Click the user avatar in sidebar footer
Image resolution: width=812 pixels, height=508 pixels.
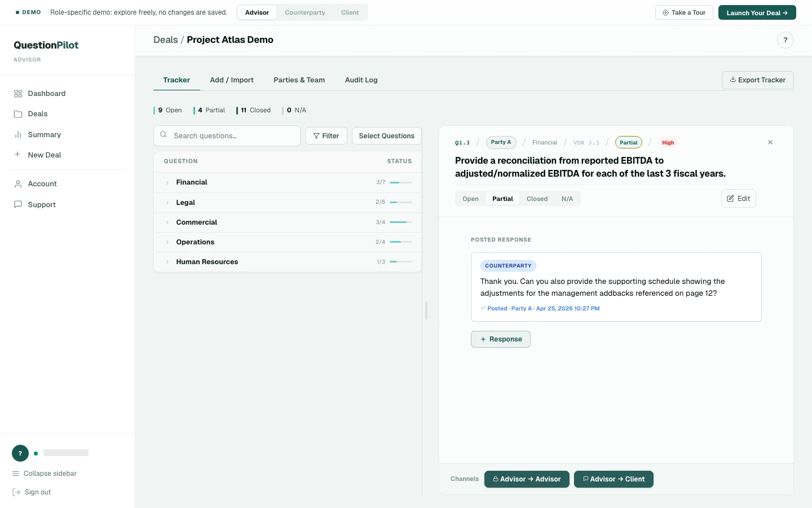click(20, 453)
